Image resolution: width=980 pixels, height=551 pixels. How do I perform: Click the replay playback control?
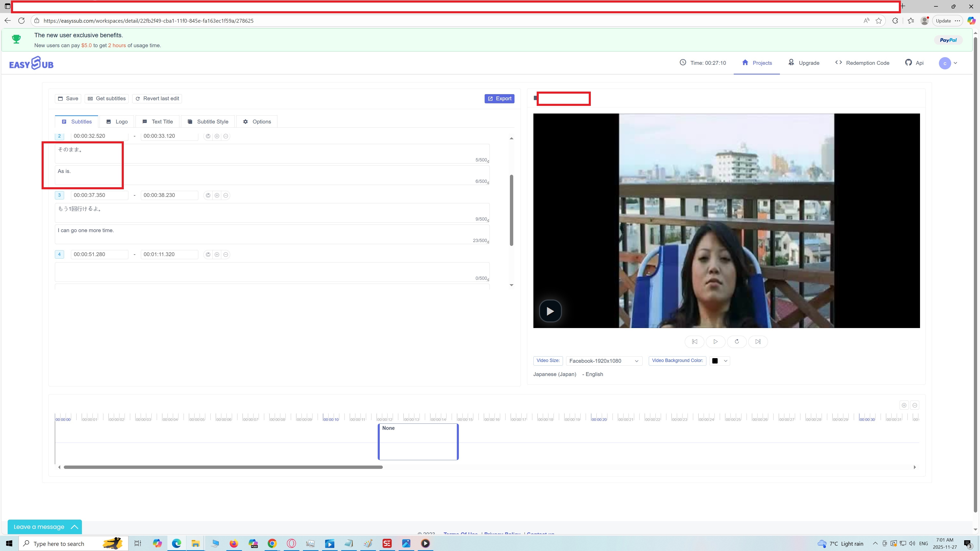tap(737, 342)
